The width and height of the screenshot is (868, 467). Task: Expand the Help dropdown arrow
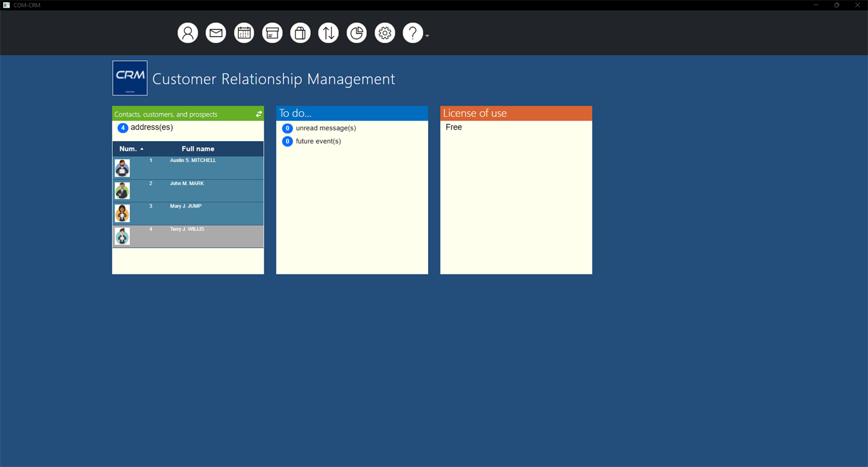point(426,35)
